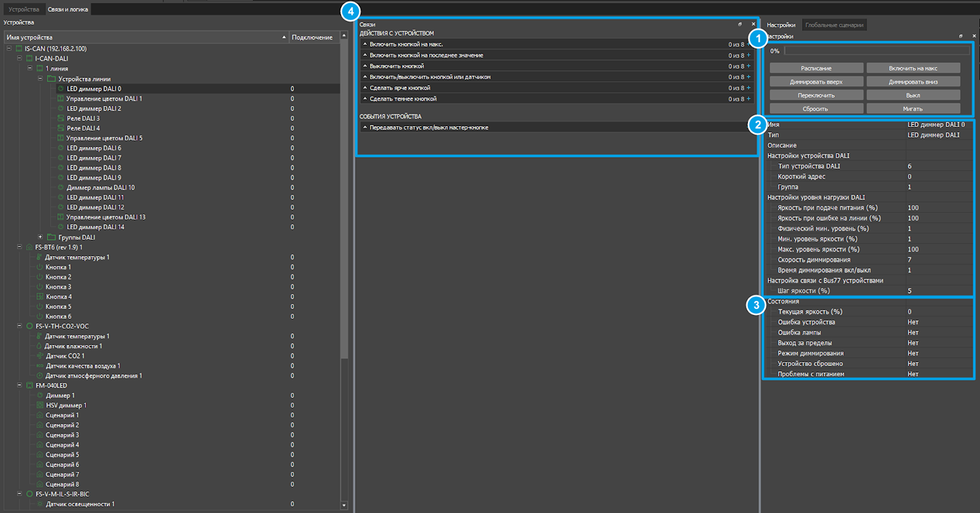Select Сценарий 5 in the device tree
The height and width of the screenshot is (513, 980).
click(x=62, y=455)
